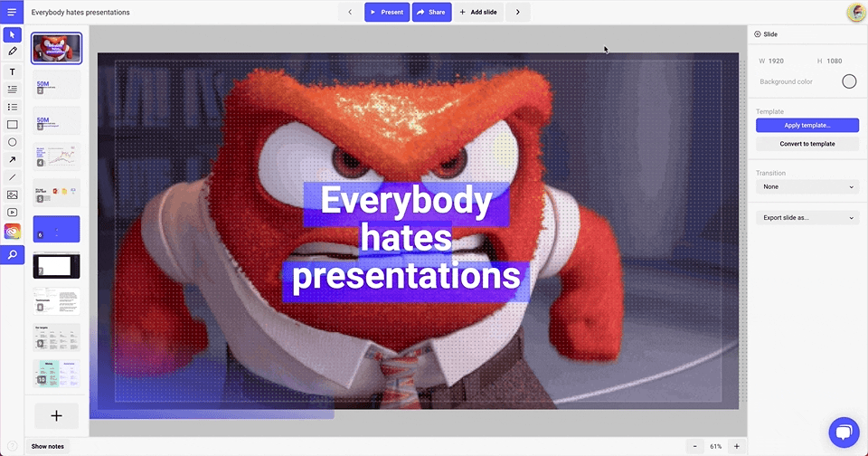
Task: Click the 61% zoom level value
Action: point(716,446)
